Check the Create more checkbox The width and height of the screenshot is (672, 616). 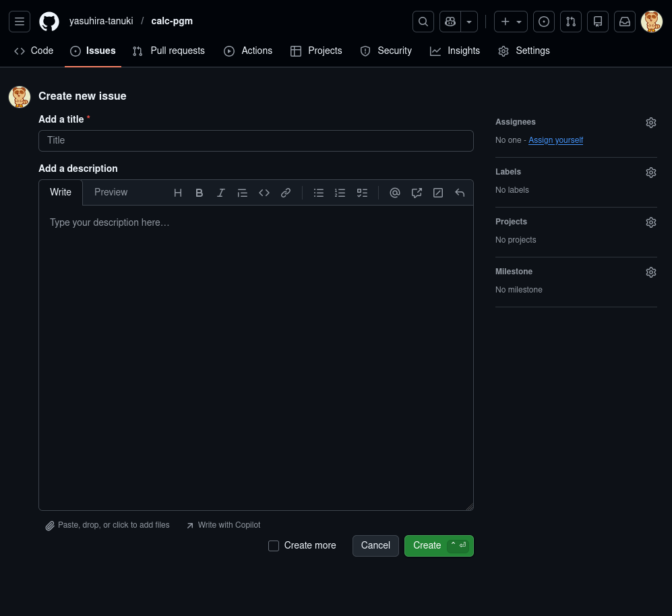pos(274,546)
